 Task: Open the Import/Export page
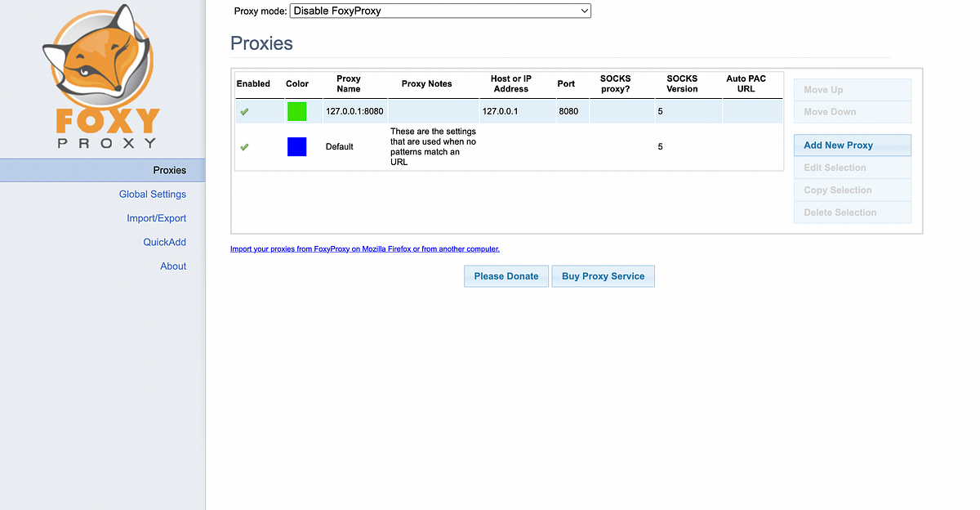pyautogui.click(x=156, y=217)
